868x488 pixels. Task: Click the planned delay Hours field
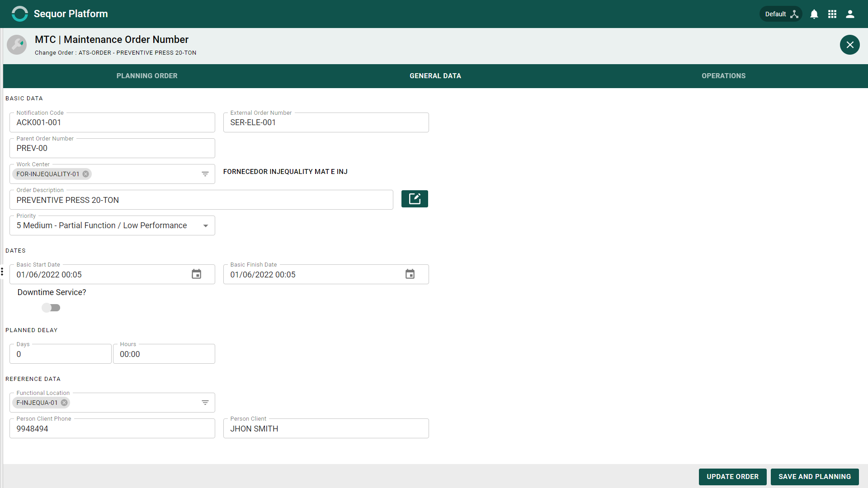click(164, 354)
